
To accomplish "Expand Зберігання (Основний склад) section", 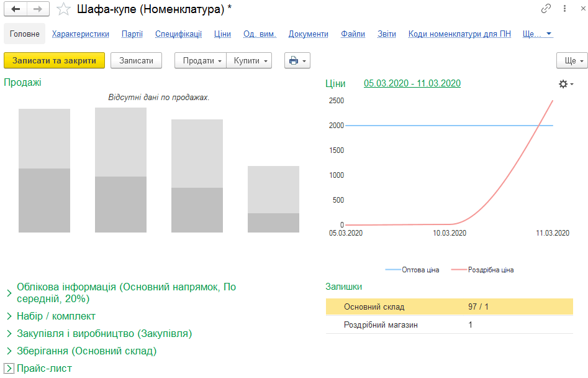I will tap(87, 351).
